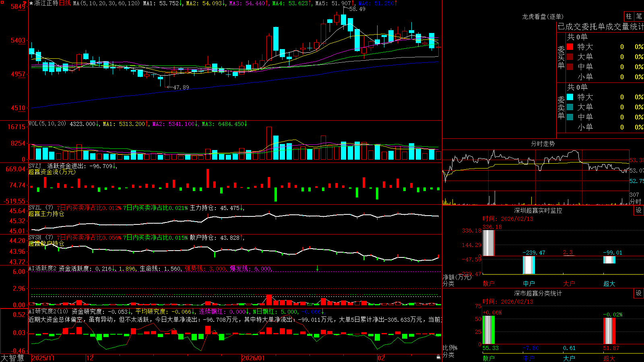The width and height of the screenshot is (644, 362).
Task: Click the 大户 label in 实时监控 chart
Action: click(x=569, y=284)
